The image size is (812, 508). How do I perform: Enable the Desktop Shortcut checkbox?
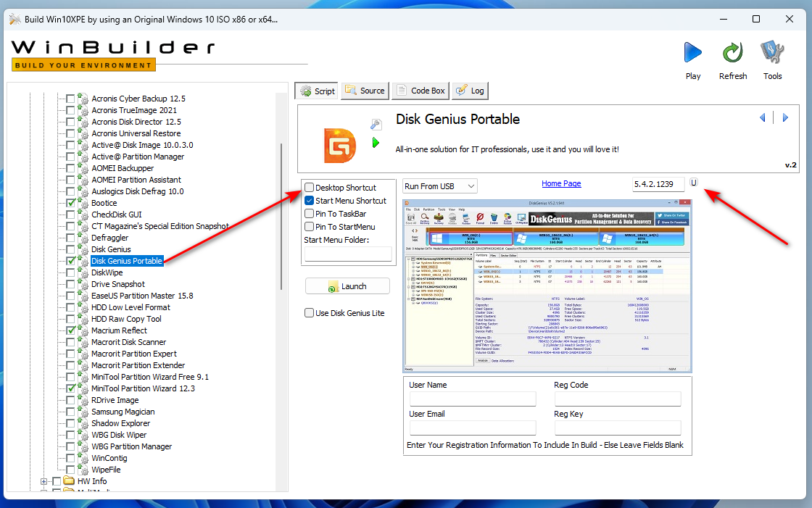(x=309, y=188)
